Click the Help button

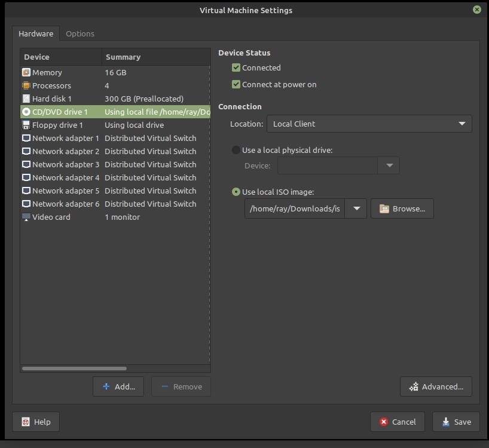point(36,422)
